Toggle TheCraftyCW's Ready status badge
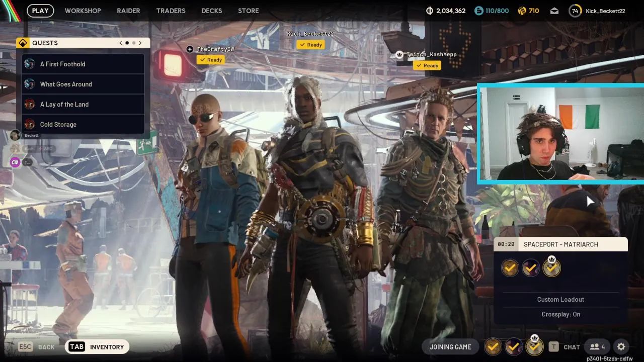644x362 pixels. (x=210, y=60)
